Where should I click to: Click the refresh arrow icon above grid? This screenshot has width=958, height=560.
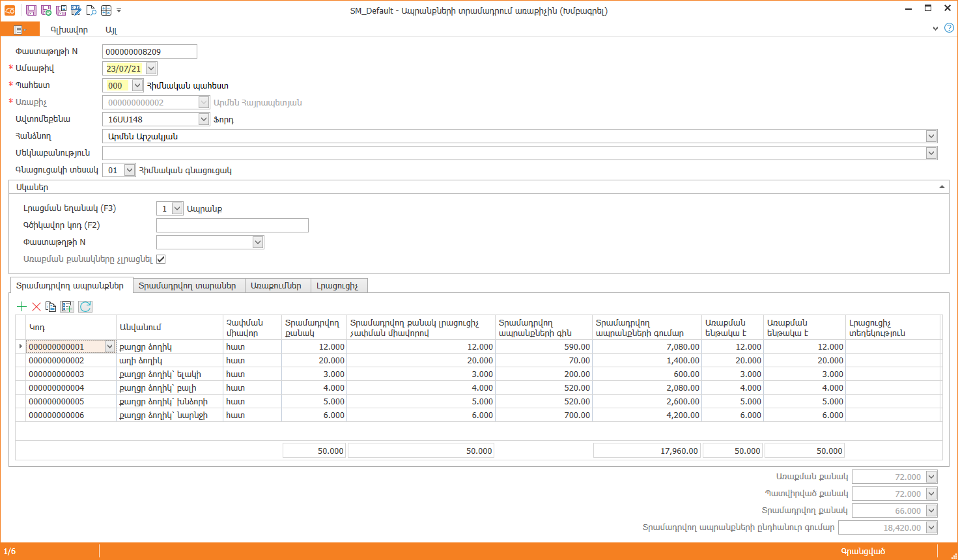(85, 307)
